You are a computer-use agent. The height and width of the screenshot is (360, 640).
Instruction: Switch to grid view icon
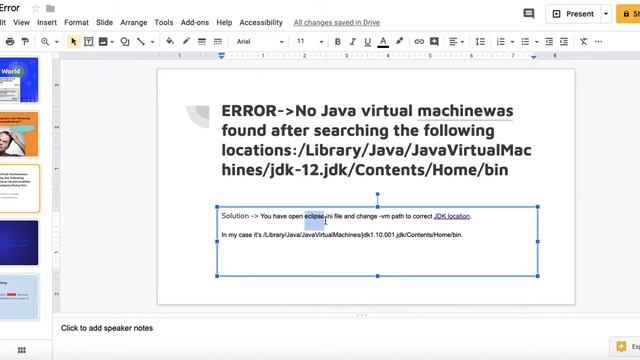[x=22, y=350]
